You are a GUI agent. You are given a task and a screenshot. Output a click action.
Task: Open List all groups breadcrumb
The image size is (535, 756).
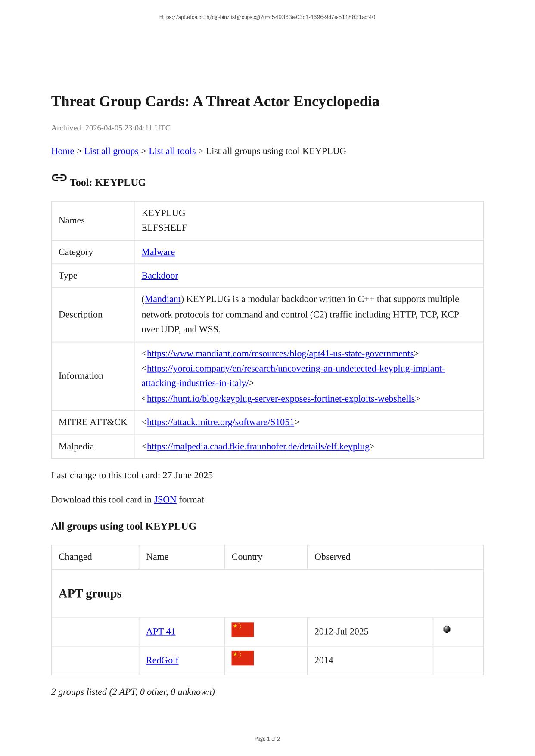click(x=111, y=151)
